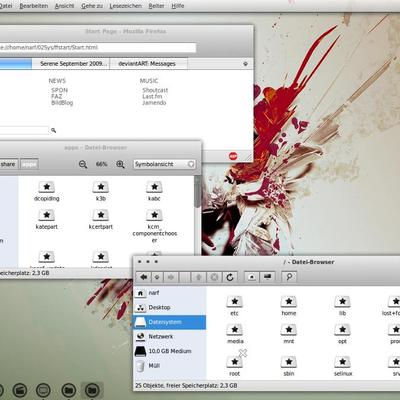Open the BildBlog link
The image size is (400, 400).
[x=62, y=103]
